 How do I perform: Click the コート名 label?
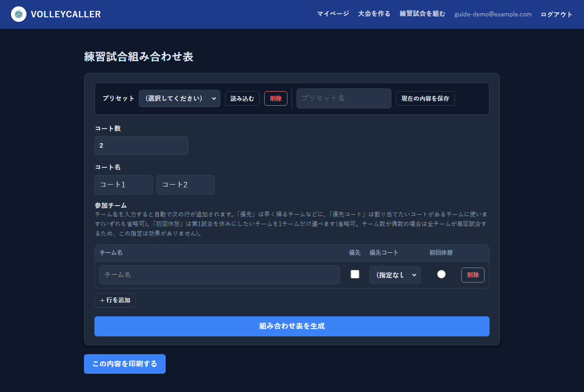[108, 167]
